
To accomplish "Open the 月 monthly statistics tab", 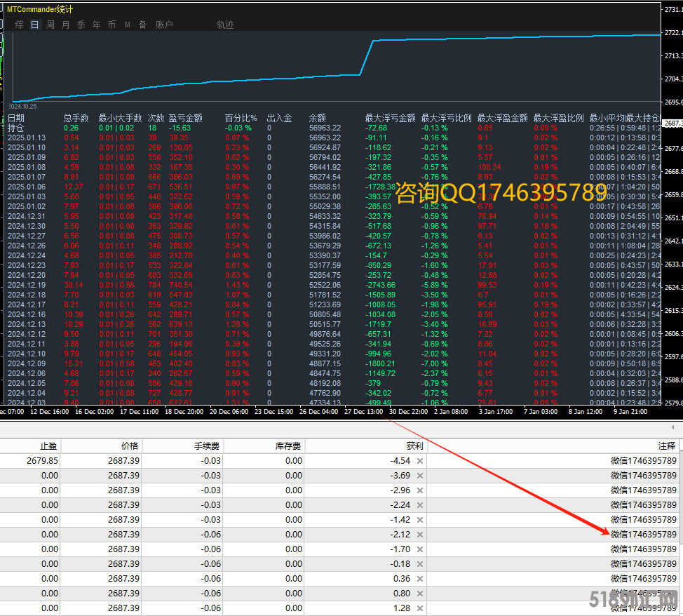I will point(66,25).
